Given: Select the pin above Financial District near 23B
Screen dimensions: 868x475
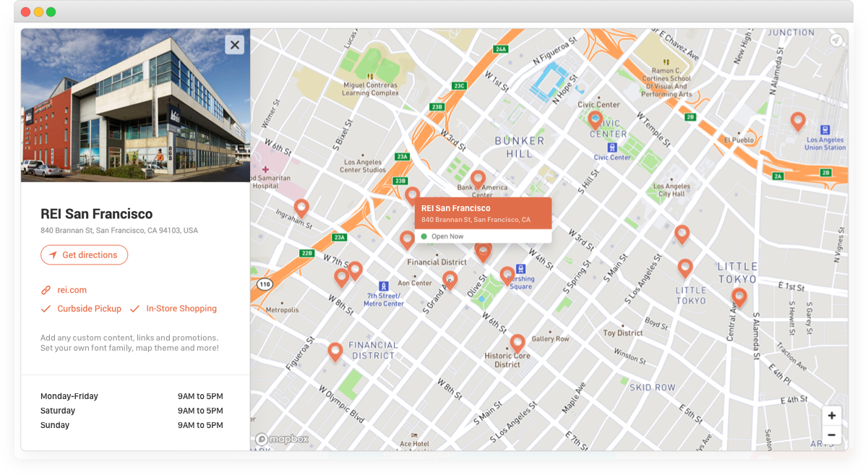Looking at the screenshot, I should 413,195.
